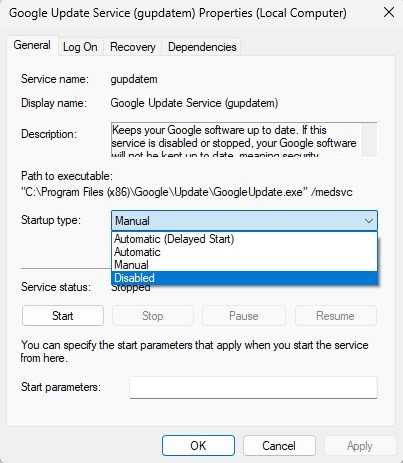Collapse the Startup type combo box arrow
Image resolution: width=403 pixels, height=463 pixels.
[368, 221]
